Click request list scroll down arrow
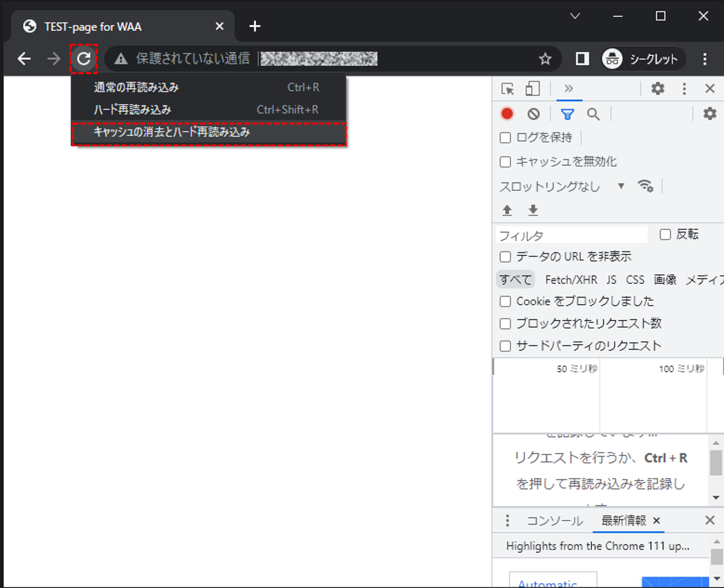The width and height of the screenshot is (724, 588). 716,498
